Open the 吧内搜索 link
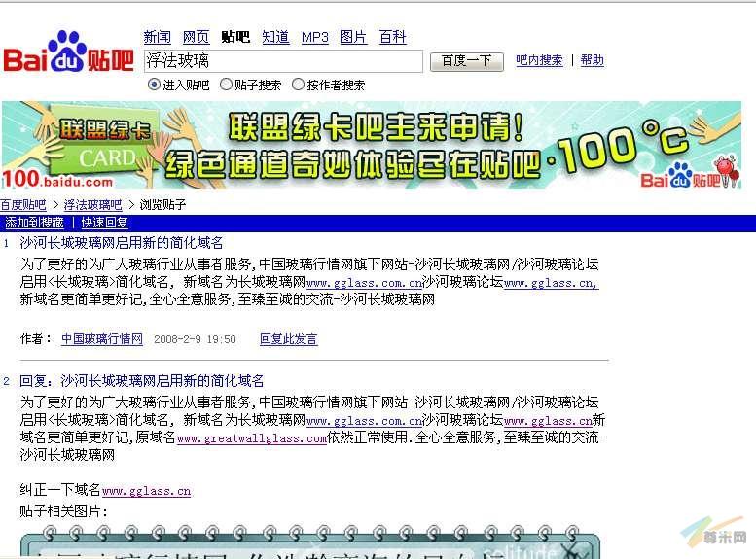Image resolution: width=756 pixels, height=559 pixels. pos(539,60)
